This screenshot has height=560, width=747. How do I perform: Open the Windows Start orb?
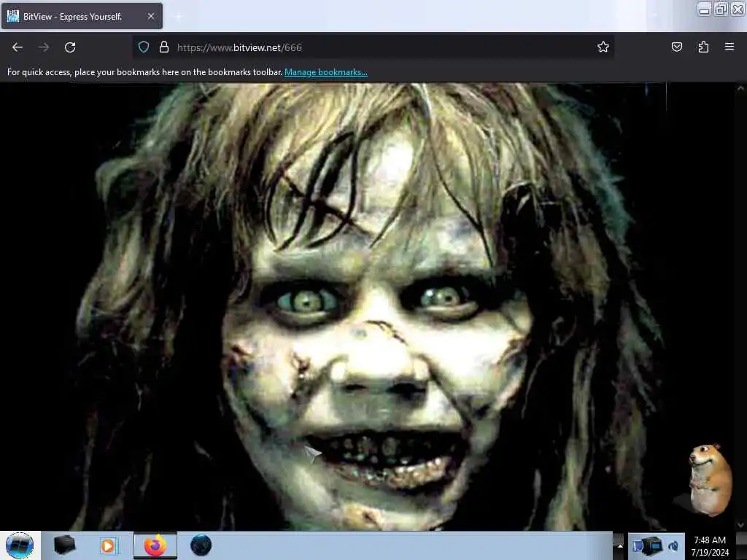(x=20, y=545)
